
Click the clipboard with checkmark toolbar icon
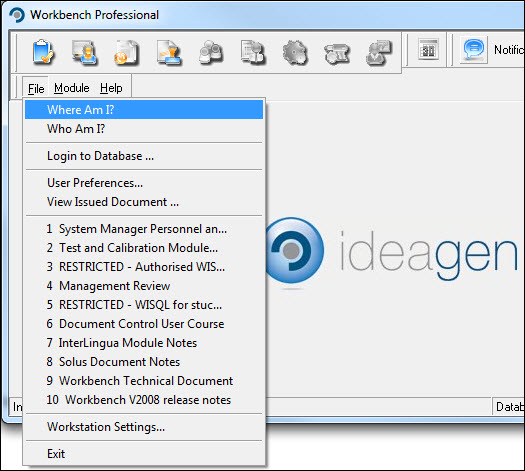click(43, 52)
